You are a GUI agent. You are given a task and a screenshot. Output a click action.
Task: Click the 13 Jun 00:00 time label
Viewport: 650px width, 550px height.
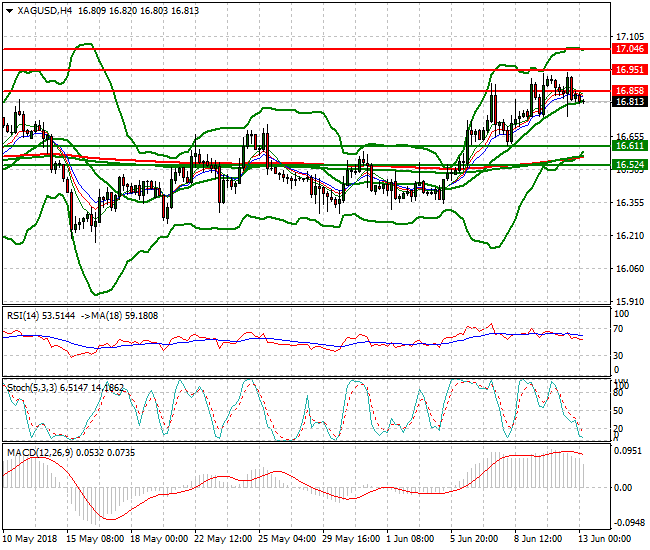pos(604,539)
